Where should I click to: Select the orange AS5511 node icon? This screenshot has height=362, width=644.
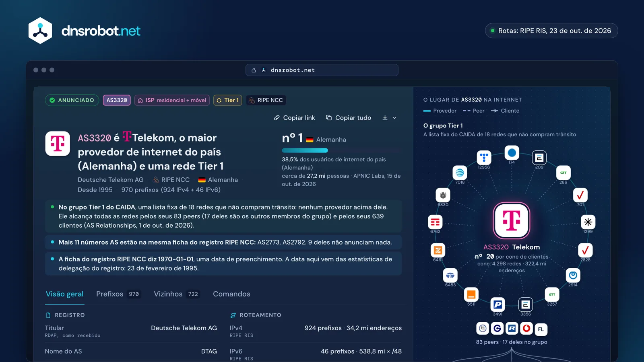(471, 295)
